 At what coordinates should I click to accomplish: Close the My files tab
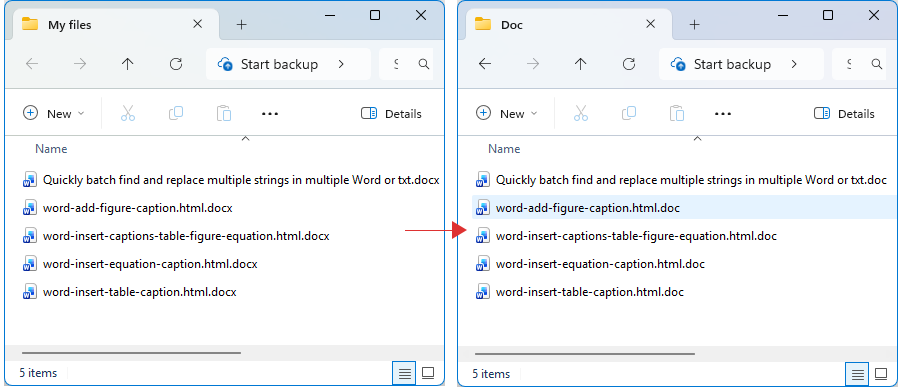(197, 24)
